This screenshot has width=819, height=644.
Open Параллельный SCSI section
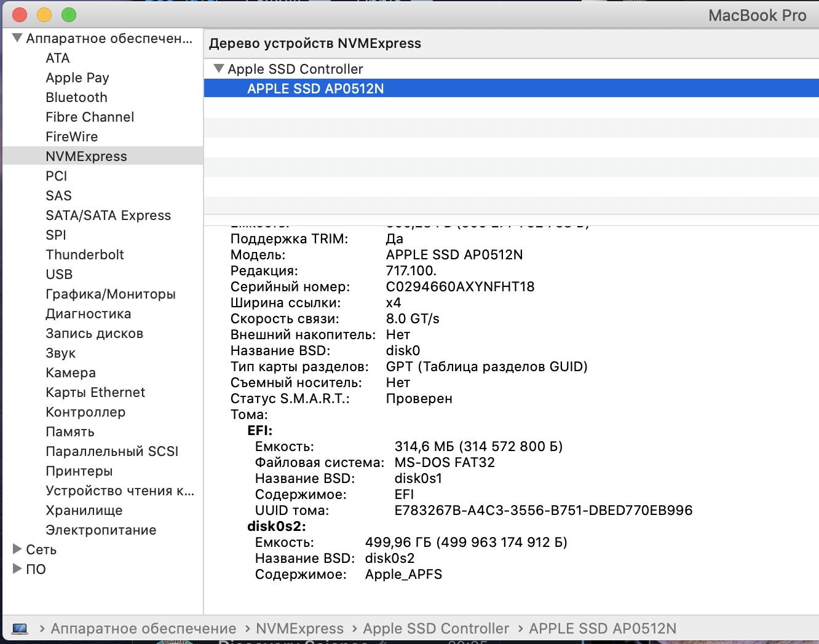tap(112, 451)
